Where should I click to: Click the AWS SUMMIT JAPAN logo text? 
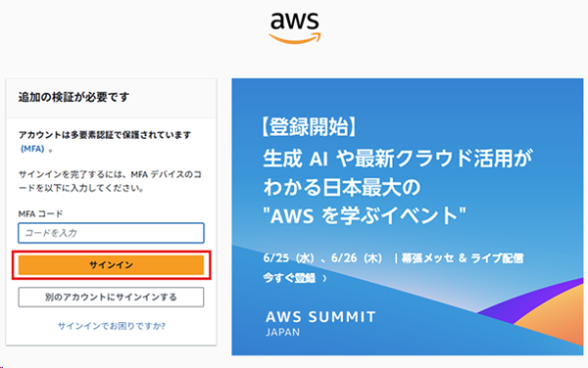(320, 323)
